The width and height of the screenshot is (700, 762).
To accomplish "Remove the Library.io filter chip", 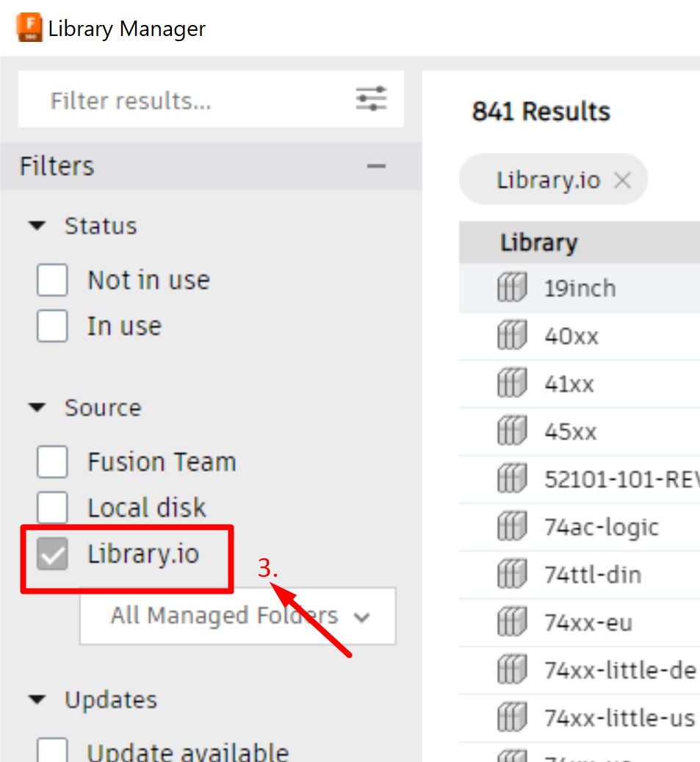I will click(622, 180).
